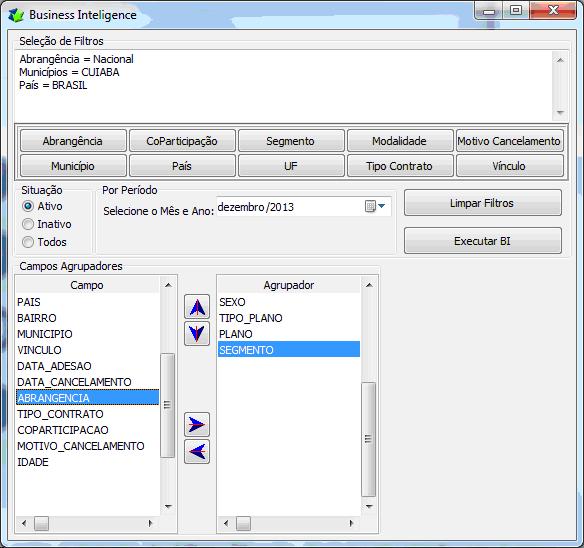
Task: Click the Executar BI button
Action: click(x=483, y=241)
